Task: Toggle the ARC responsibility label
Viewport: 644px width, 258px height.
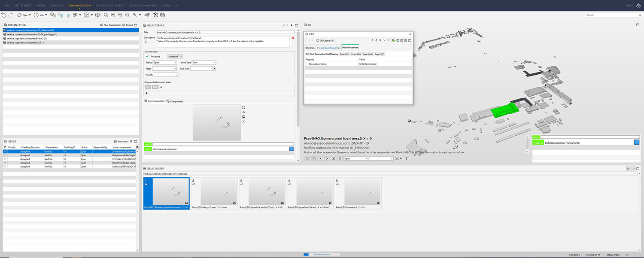Action: coord(148,87)
